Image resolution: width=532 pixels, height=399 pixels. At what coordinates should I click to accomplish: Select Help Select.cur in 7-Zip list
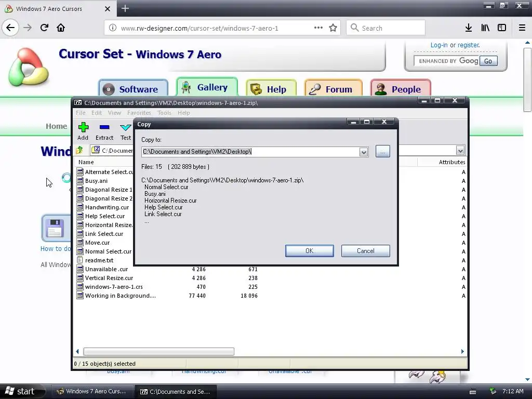pyautogui.click(x=105, y=216)
